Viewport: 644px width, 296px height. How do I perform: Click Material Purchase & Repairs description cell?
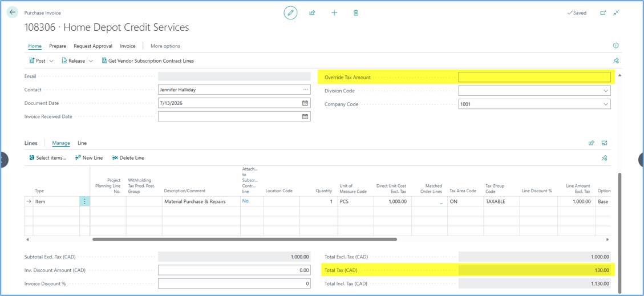pyautogui.click(x=201, y=201)
